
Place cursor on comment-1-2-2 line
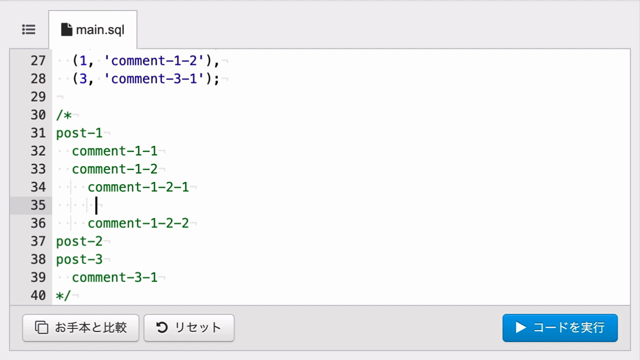138,223
